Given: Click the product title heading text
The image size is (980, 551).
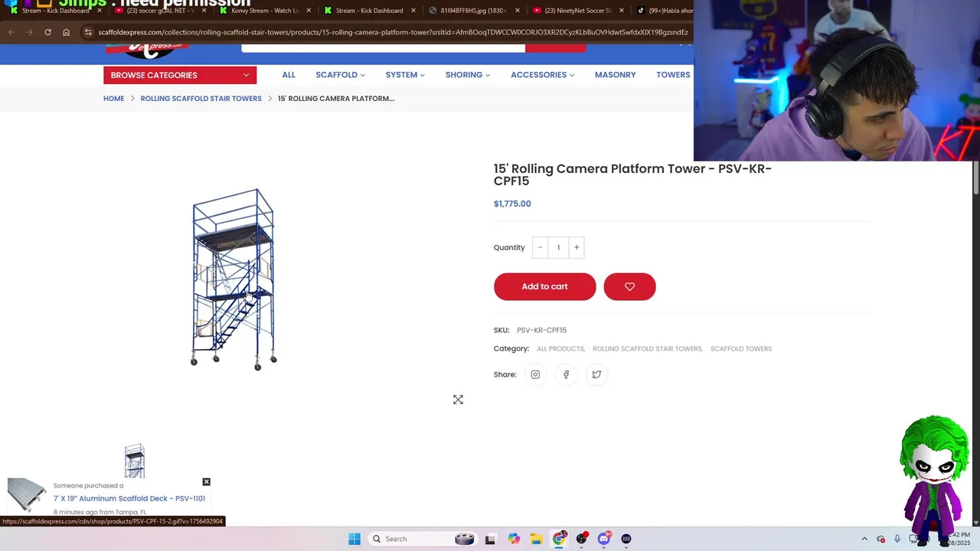Looking at the screenshot, I should pyautogui.click(x=632, y=174).
